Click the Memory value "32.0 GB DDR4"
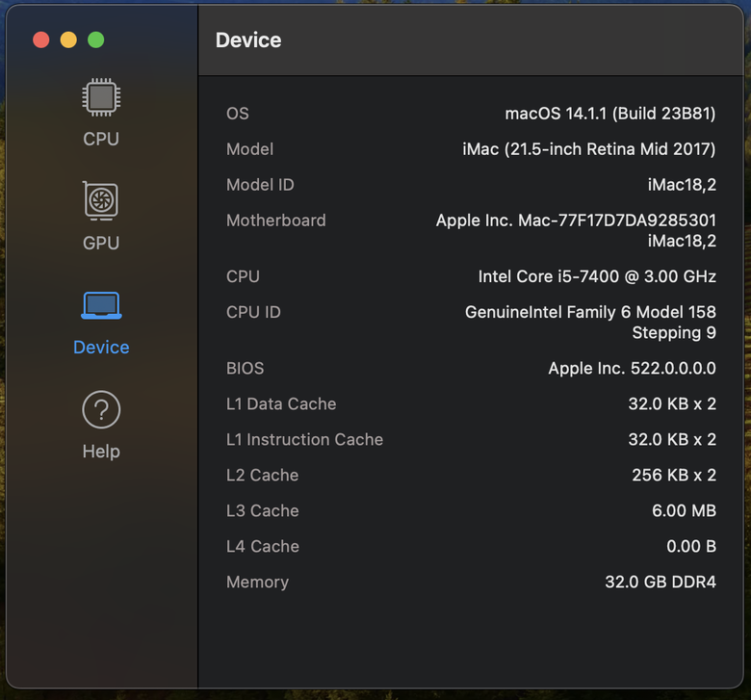The image size is (751, 700). [x=660, y=582]
